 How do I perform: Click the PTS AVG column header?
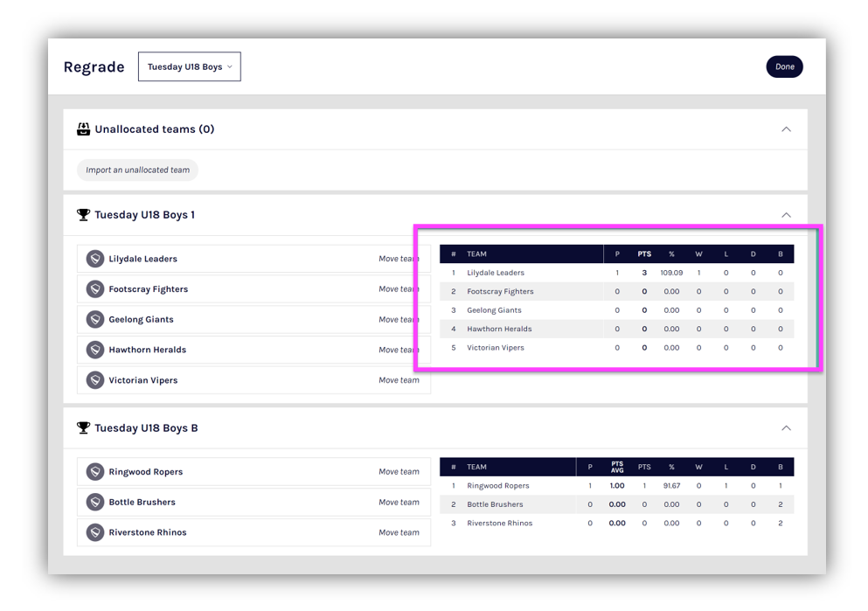coord(616,467)
